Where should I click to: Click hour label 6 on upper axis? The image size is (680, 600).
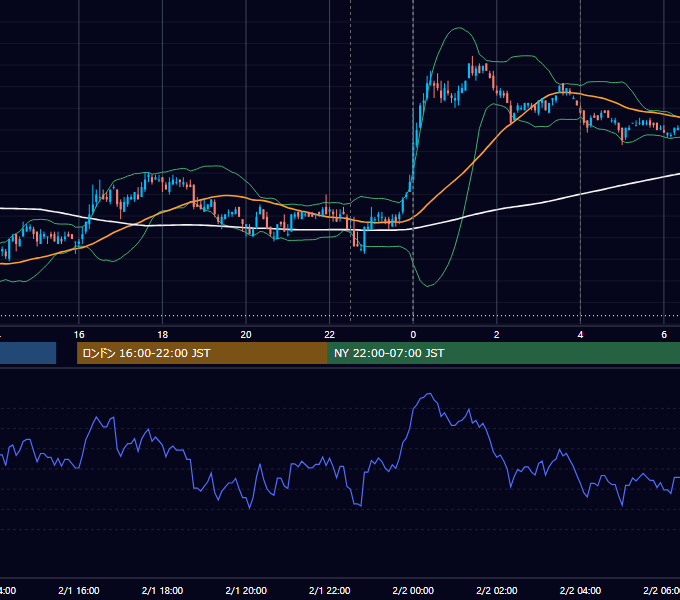point(664,335)
